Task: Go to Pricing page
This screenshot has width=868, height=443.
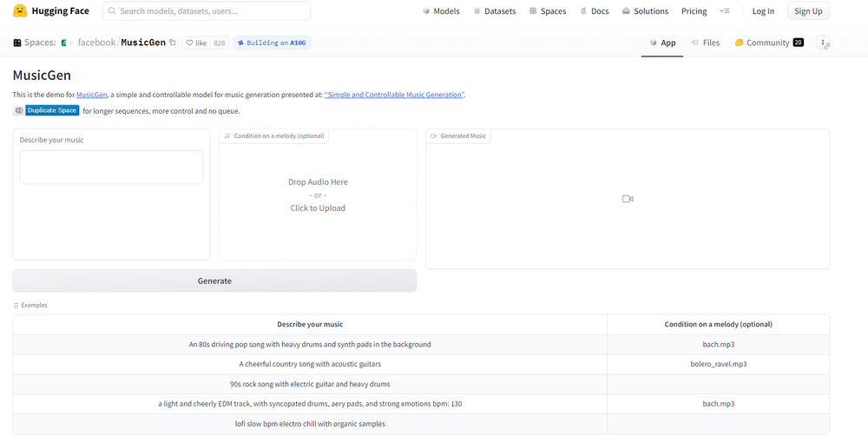Action: [694, 11]
